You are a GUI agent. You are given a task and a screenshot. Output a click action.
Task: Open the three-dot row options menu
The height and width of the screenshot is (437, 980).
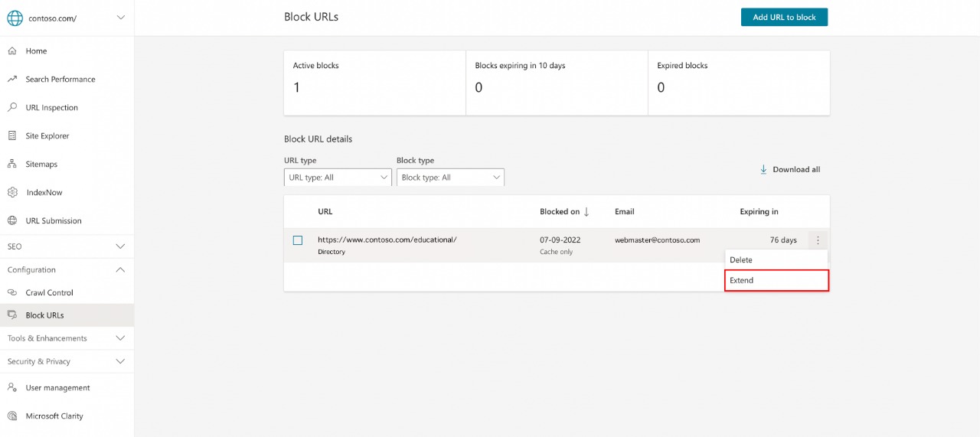point(818,240)
